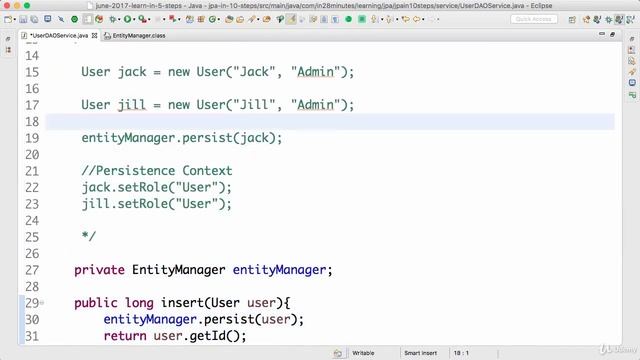640x360 pixels.
Task: Close the UserDAOService.java editor tab
Action: [94, 36]
